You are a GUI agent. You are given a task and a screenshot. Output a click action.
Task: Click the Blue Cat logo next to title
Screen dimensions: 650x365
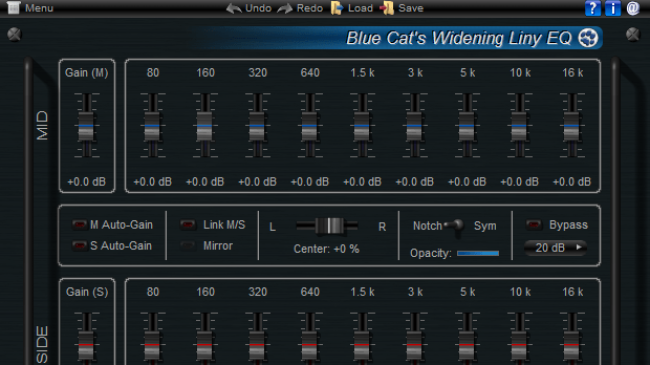click(x=588, y=38)
